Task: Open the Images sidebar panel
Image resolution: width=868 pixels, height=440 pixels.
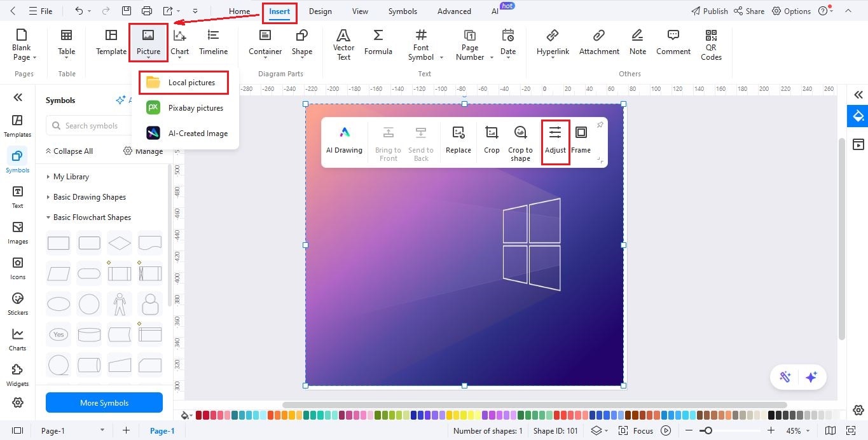Action: click(17, 233)
